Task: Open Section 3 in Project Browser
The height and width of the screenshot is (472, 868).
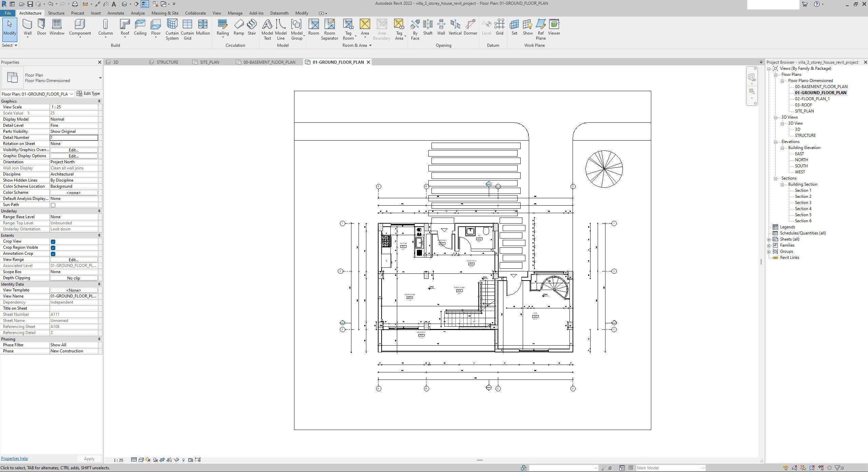Action: pos(803,203)
